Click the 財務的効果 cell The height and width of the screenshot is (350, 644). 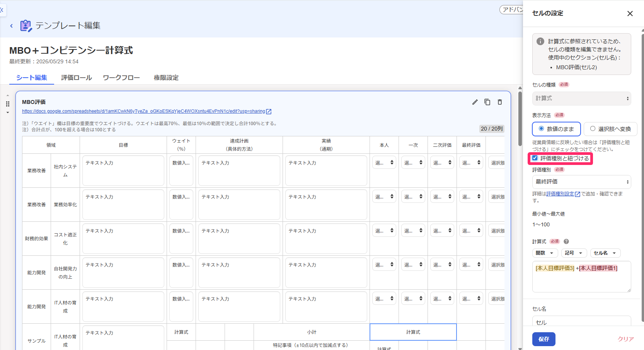(x=37, y=239)
